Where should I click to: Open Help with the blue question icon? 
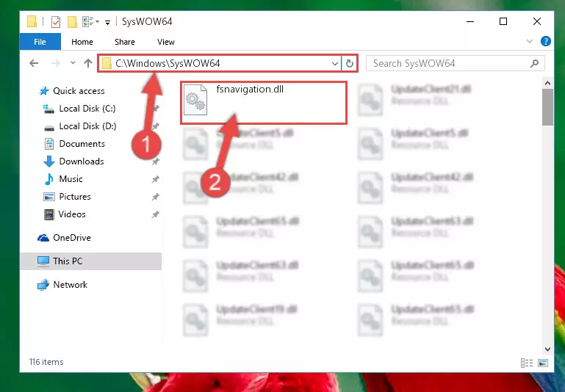tap(546, 41)
